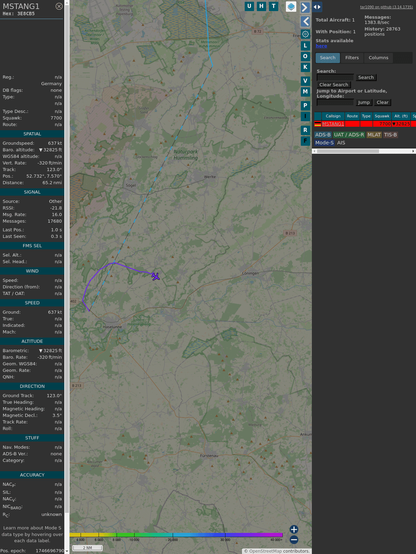Click the Jump button

point(363,102)
